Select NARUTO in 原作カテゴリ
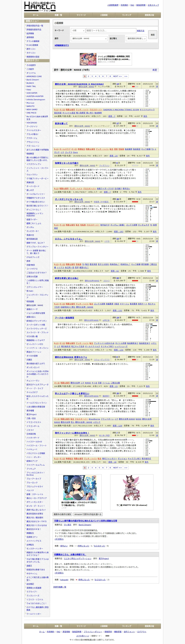Viewport: 185px width, 644px height. click(x=30, y=106)
